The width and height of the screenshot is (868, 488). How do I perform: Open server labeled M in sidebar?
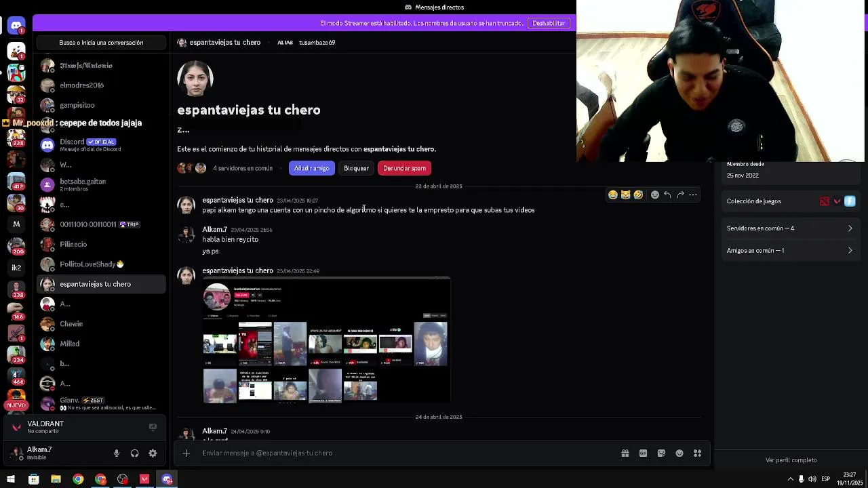[16, 224]
